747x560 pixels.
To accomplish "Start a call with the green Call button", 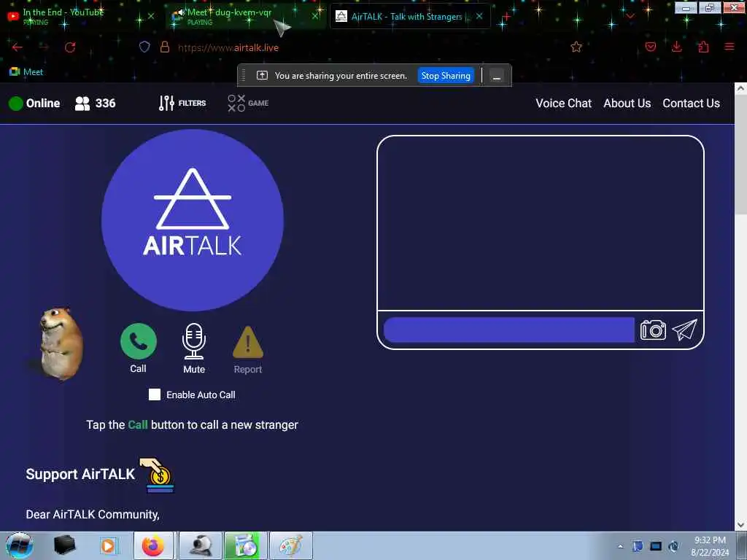I will [x=138, y=341].
